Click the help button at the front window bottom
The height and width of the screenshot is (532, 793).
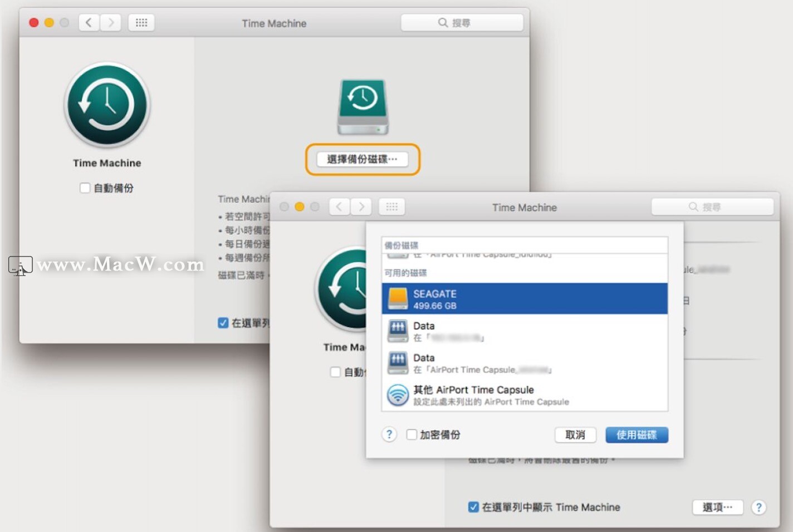click(758, 507)
